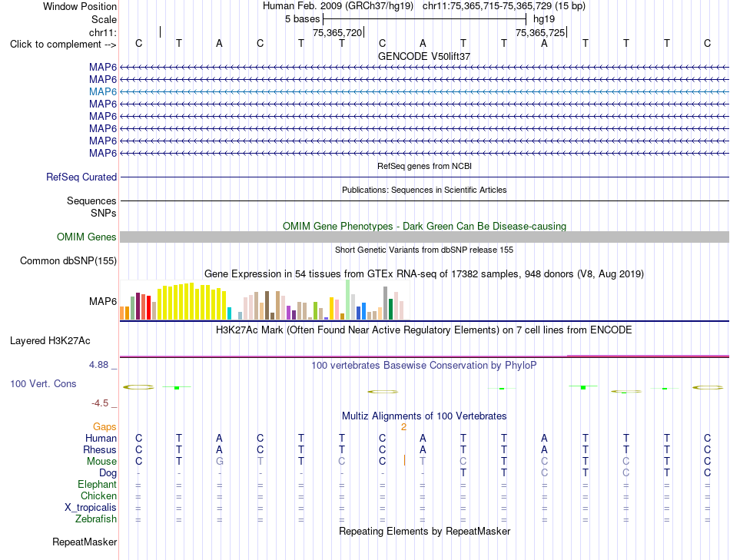Click the RepeatMasker track label

(85, 542)
